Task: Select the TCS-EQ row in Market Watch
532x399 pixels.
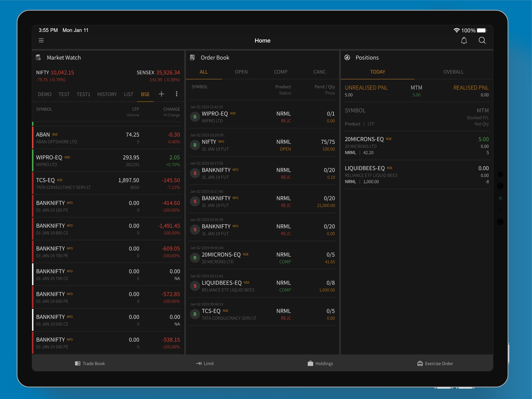Action: [x=107, y=183]
